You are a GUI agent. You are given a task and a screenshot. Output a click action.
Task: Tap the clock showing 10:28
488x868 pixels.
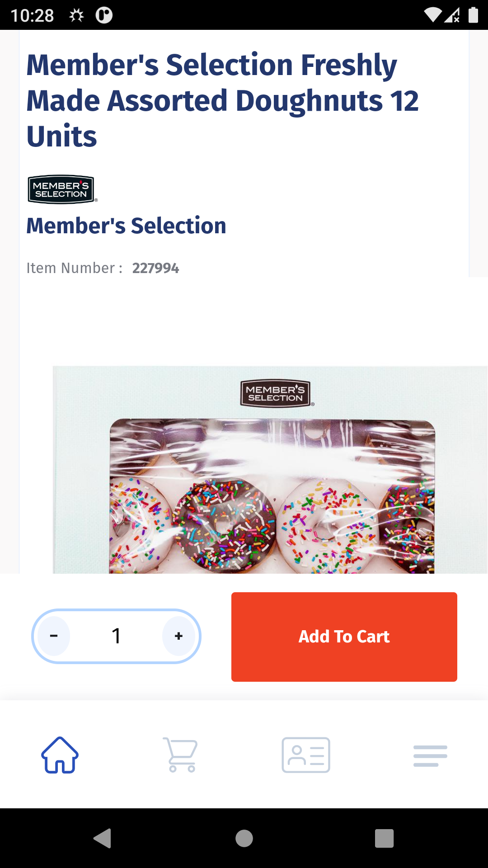click(32, 15)
